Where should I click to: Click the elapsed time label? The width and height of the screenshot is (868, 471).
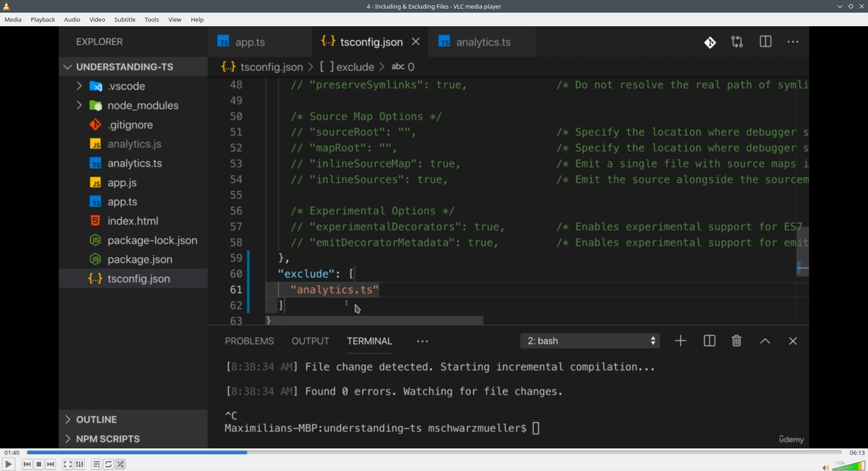(12, 452)
